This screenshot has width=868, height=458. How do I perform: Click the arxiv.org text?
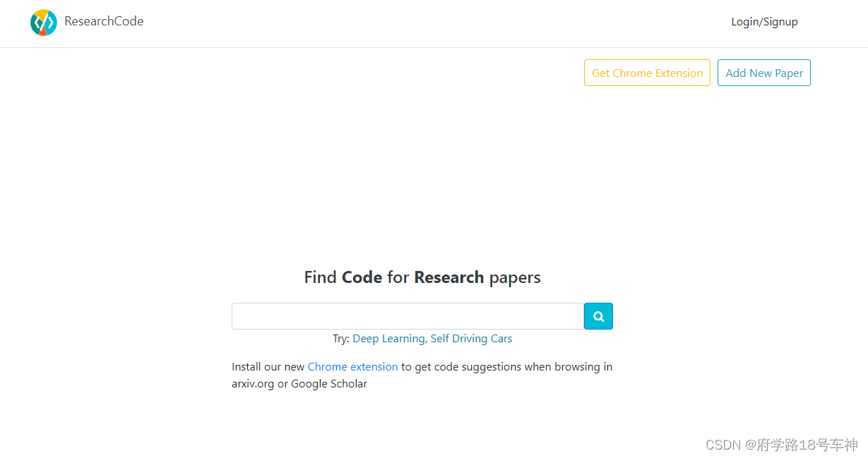253,384
